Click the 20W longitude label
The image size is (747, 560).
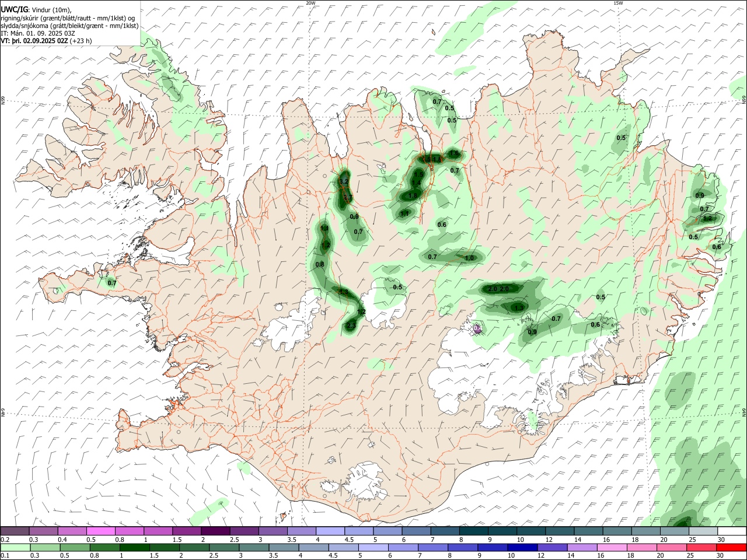pos(311,3)
